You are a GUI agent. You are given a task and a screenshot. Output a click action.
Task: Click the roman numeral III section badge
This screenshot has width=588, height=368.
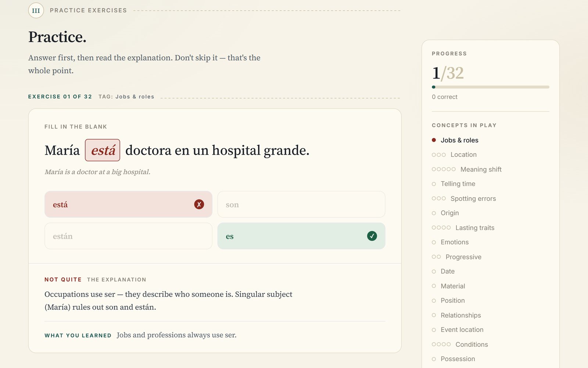[x=36, y=10]
